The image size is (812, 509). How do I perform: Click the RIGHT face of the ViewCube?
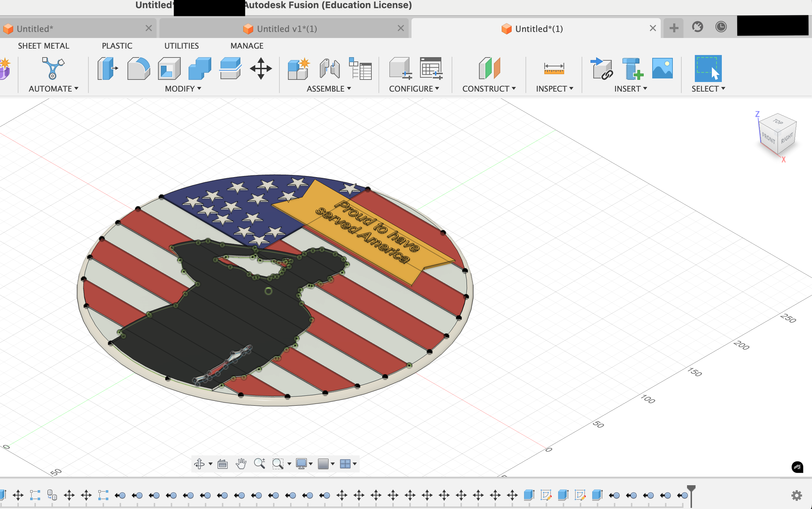pos(787,138)
